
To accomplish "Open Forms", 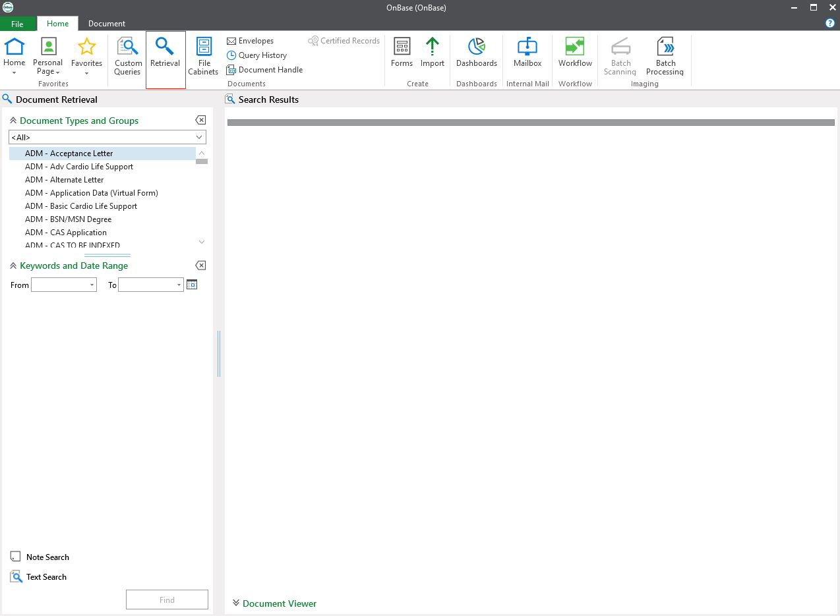I will [402, 52].
